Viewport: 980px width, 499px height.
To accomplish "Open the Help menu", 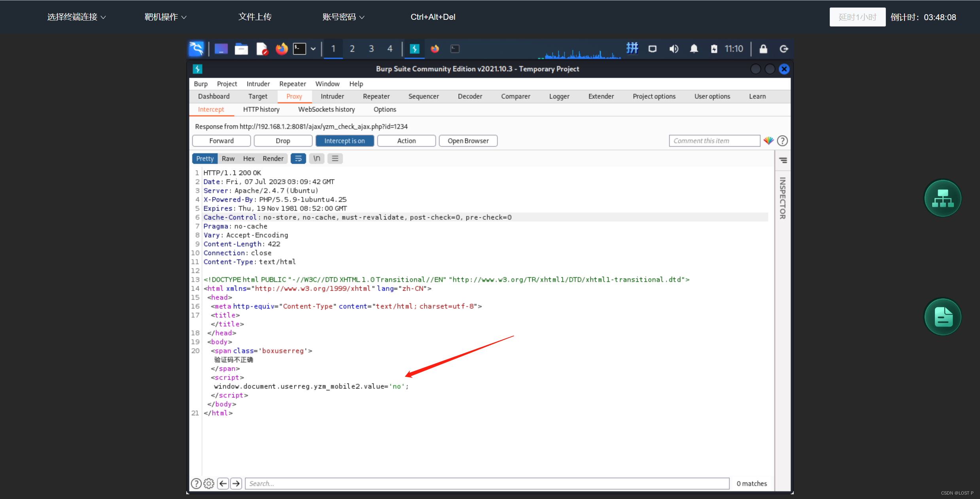I will [x=356, y=84].
